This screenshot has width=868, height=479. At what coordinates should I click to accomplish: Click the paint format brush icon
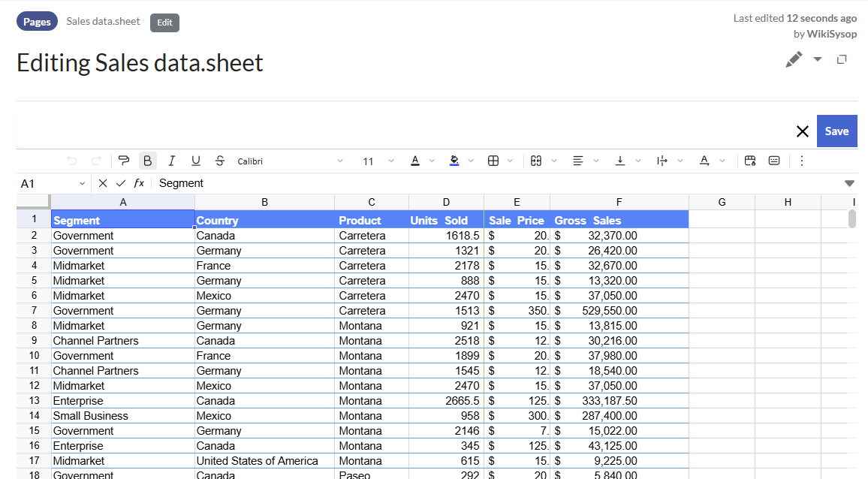[x=124, y=161]
